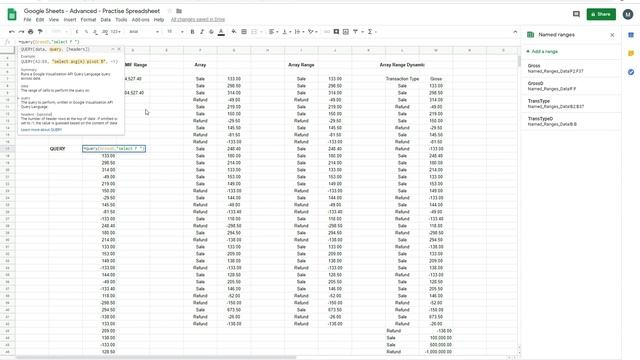Viewport: 640px width, 360px height.
Task: Click the Redo toolbar icon
Action: point(21,31)
